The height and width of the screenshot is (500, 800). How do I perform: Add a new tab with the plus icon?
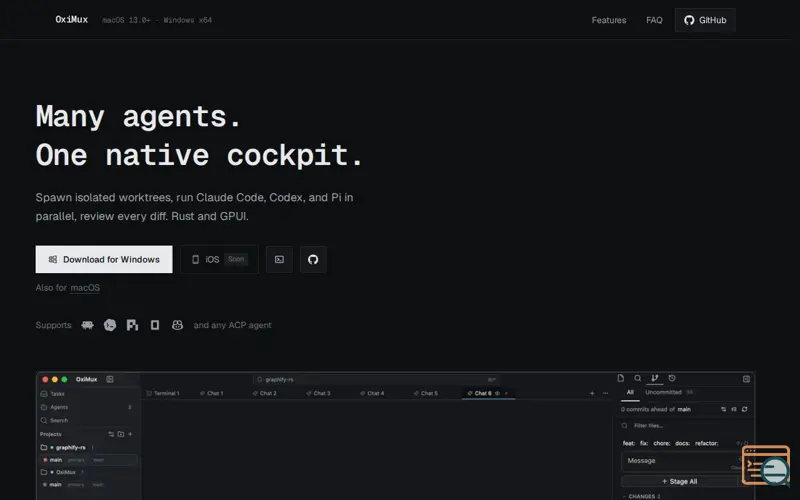point(592,393)
